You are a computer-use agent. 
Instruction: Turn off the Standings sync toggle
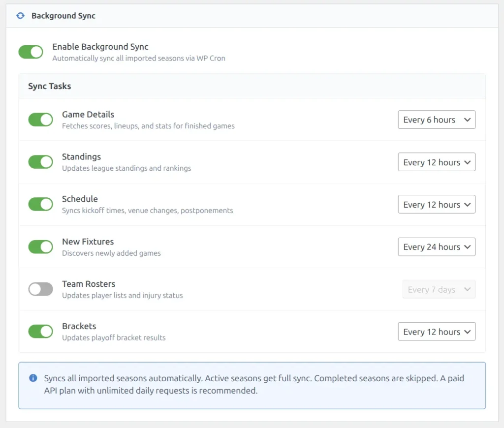pyautogui.click(x=41, y=162)
